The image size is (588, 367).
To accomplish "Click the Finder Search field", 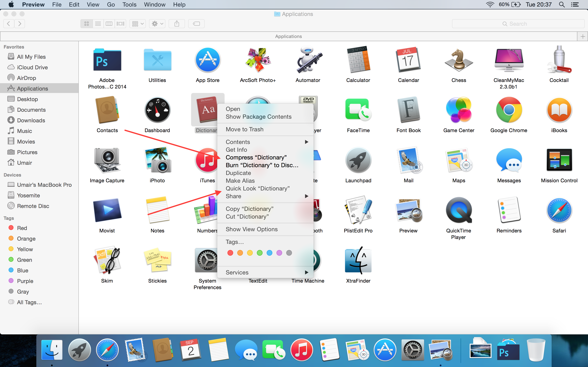I will point(518,24).
